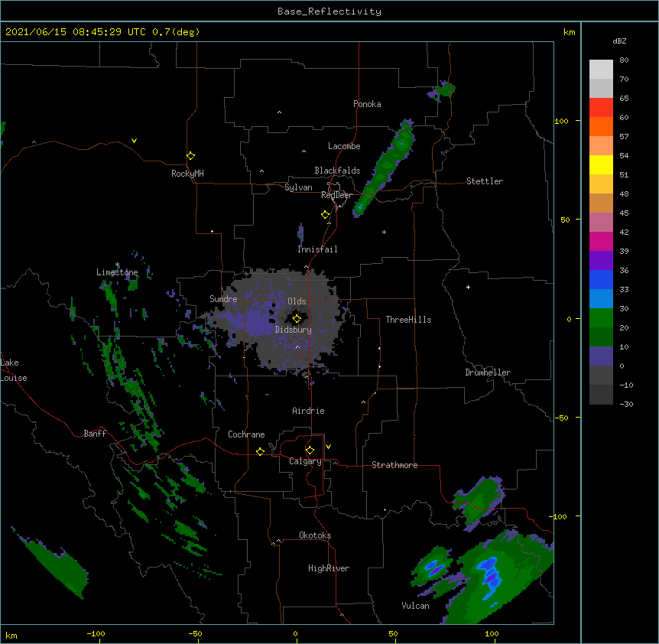The image size is (659, 644).
Task: Click the Drumheller label
Action: tap(488, 372)
